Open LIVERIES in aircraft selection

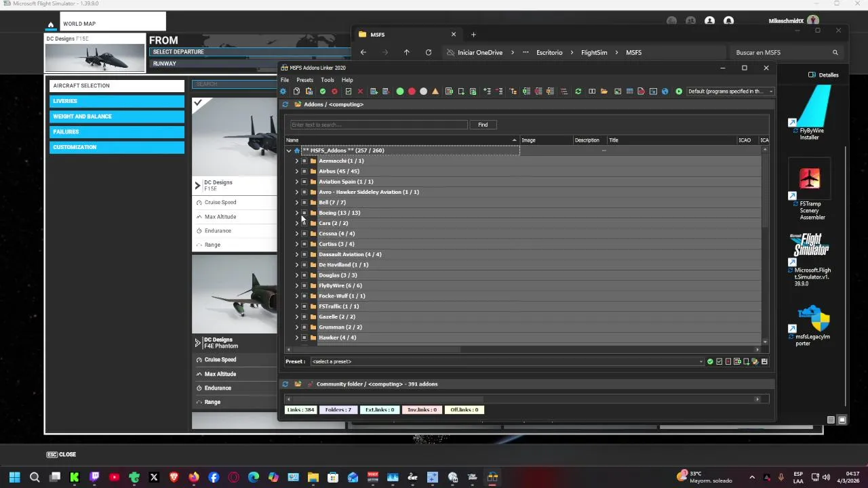pos(117,101)
